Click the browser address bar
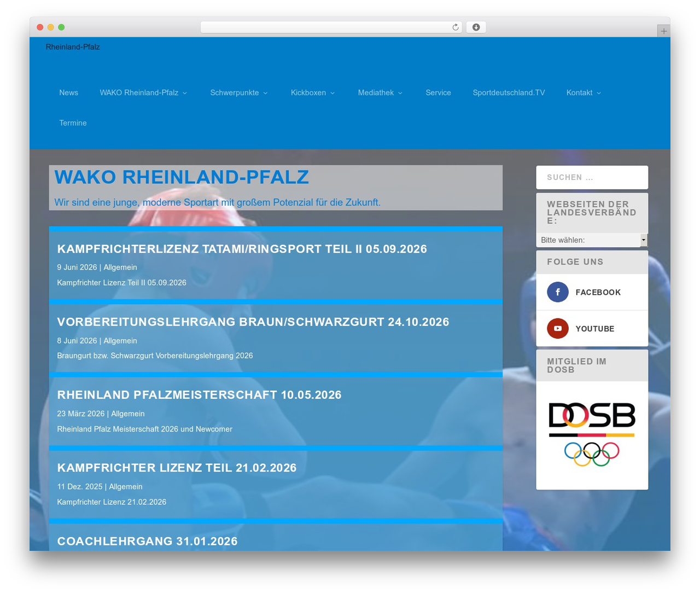The width and height of the screenshot is (700, 593). pyautogui.click(x=331, y=27)
